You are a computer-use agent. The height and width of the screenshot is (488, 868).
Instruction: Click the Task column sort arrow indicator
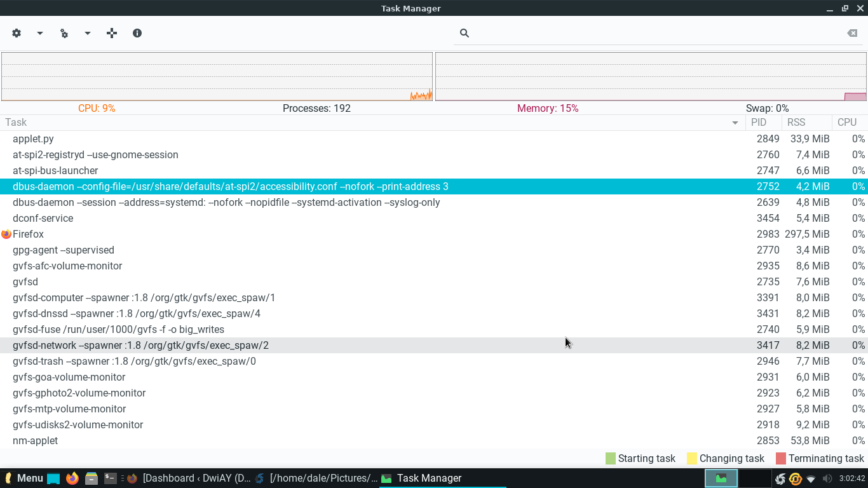coord(735,123)
